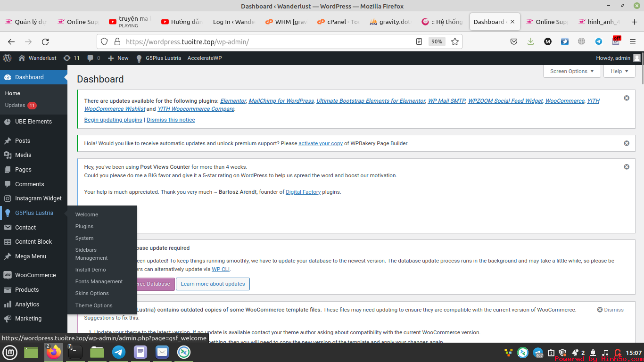Expand the Help tab dropdown
The image size is (644, 362).
point(619,71)
